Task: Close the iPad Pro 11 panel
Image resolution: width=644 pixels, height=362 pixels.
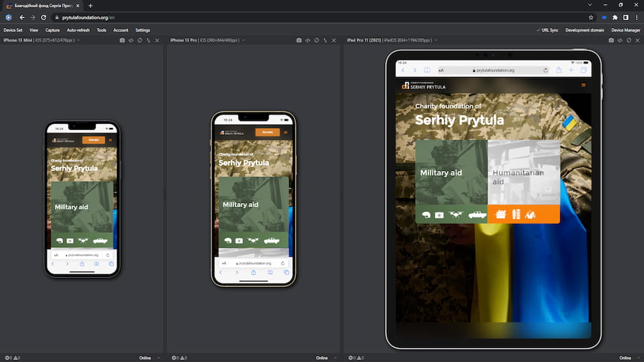Action: tap(637, 40)
